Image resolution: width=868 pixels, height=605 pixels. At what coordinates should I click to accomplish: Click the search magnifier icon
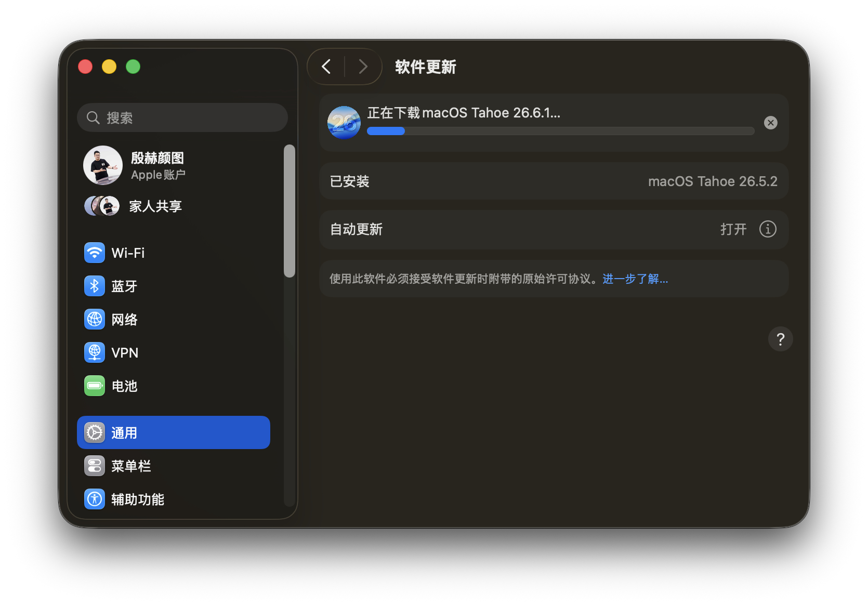(x=93, y=118)
